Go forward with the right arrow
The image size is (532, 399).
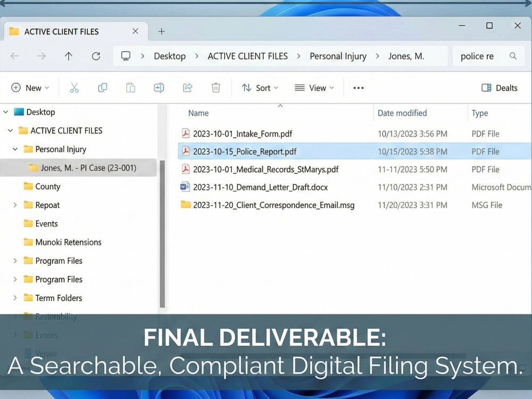(x=41, y=56)
